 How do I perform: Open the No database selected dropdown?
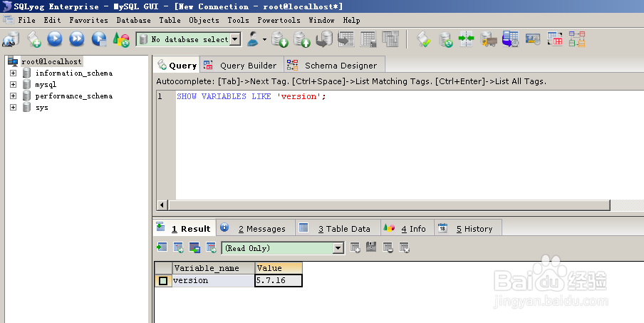coord(235,39)
